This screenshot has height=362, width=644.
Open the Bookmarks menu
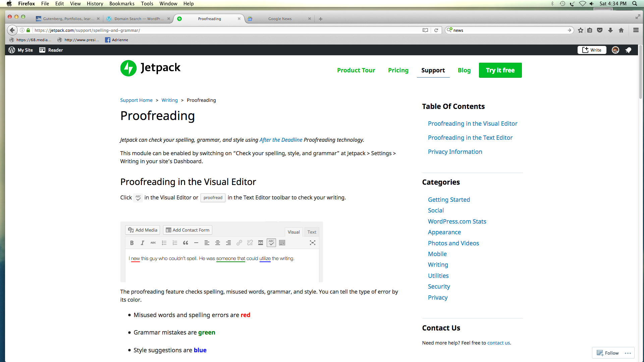click(122, 4)
